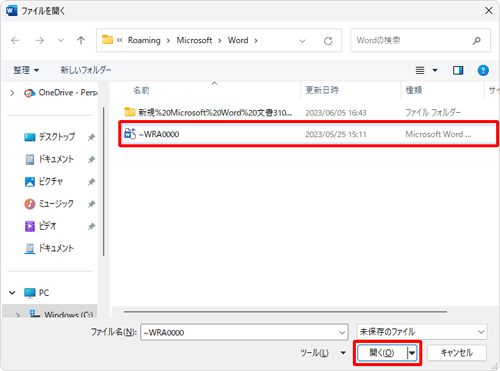Click the Word document icon of ~WRA0000
Viewport: 500px width, 371px height.
tap(130, 134)
